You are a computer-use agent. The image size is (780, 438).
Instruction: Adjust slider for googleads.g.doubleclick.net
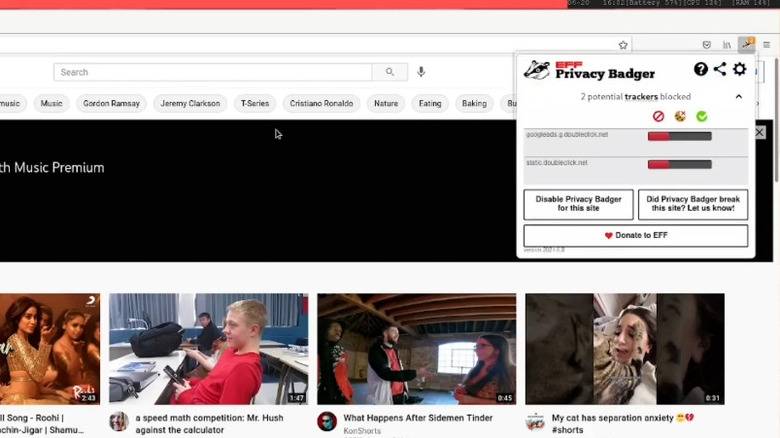(679, 136)
